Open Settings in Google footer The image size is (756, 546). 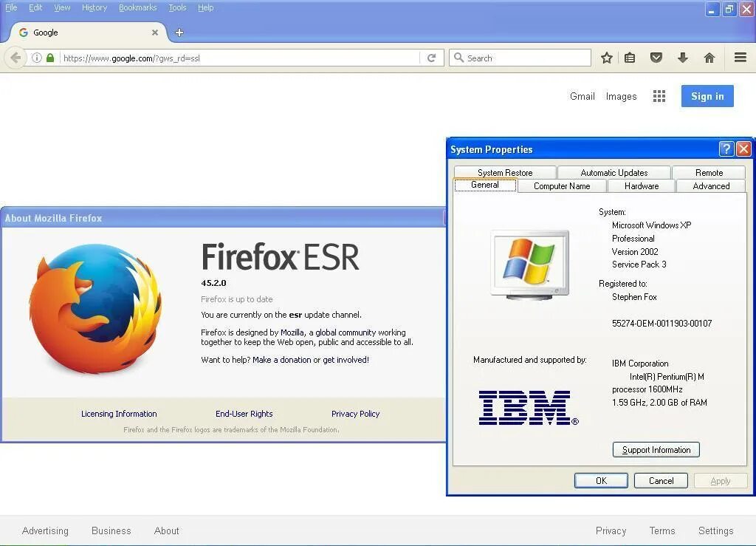tap(715, 530)
